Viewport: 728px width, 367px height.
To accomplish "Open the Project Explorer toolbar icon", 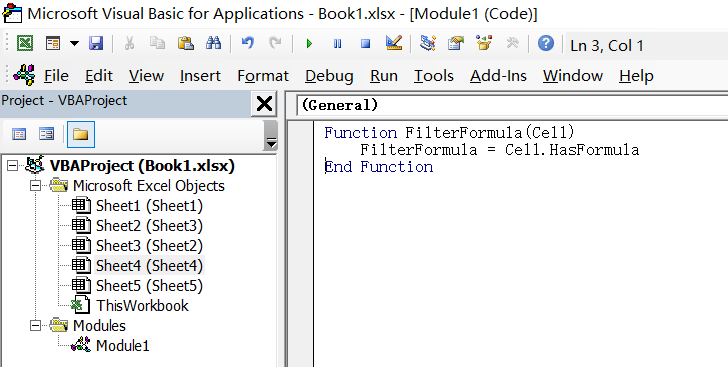I will coord(428,44).
